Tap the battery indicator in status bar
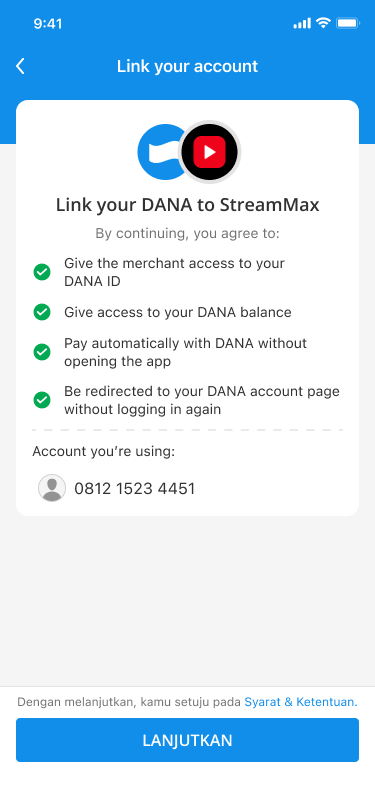The height and width of the screenshot is (812, 375). [x=348, y=23]
